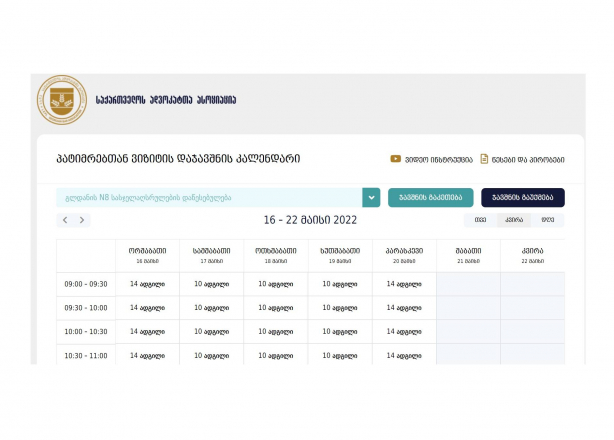
Task: Open the rules and conditions document icon
Action: pos(484,159)
